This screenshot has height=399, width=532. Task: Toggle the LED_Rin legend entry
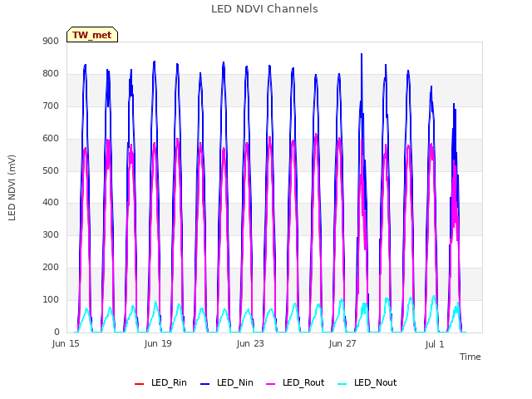point(160,382)
